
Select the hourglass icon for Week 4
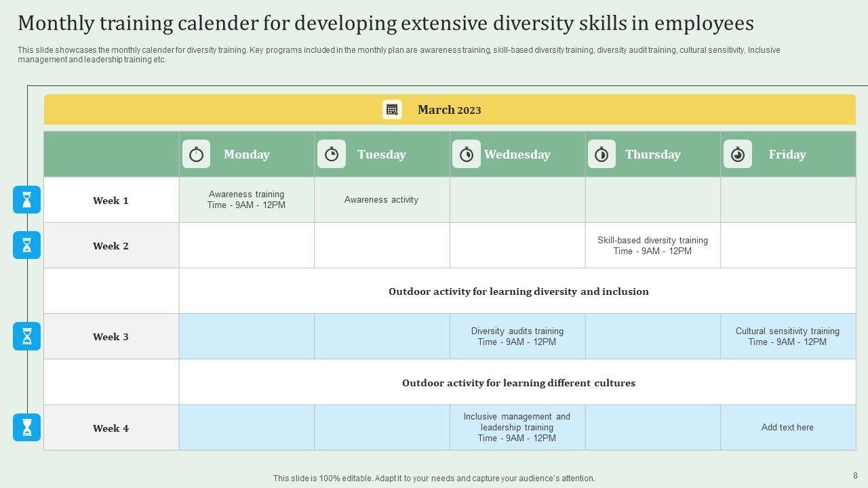tap(27, 428)
